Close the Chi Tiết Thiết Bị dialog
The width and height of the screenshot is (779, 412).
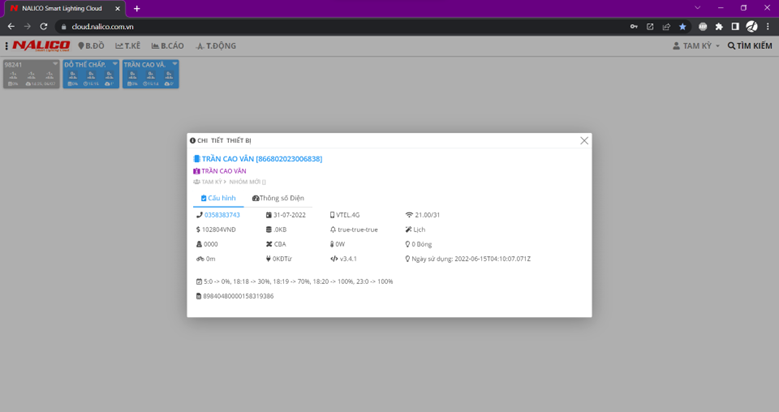tap(584, 141)
